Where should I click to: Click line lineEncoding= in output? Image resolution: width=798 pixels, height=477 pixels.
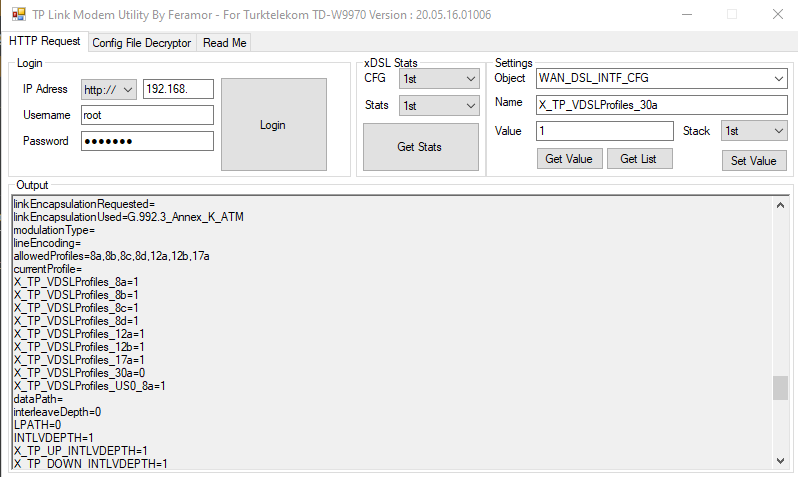point(47,243)
